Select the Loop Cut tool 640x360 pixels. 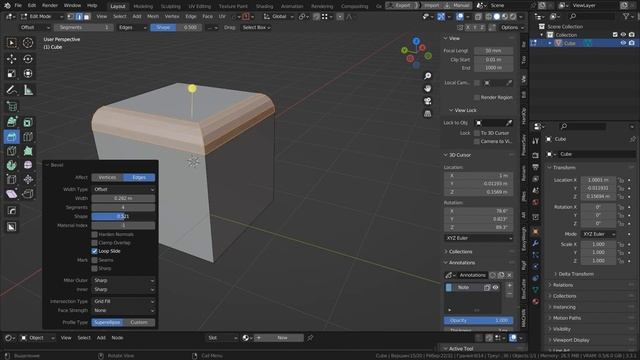point(28,137)
